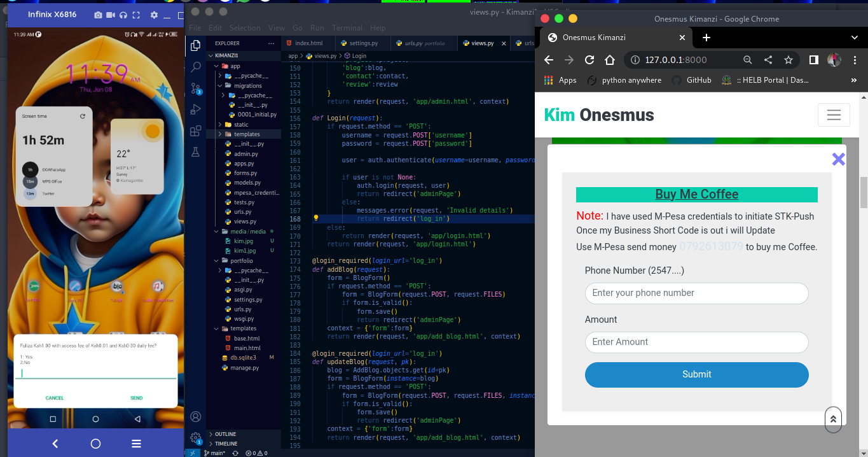This screenshot has height=457, width=868.
Task: Switch to the settings.py editor tab
Action: pos(359,43)
